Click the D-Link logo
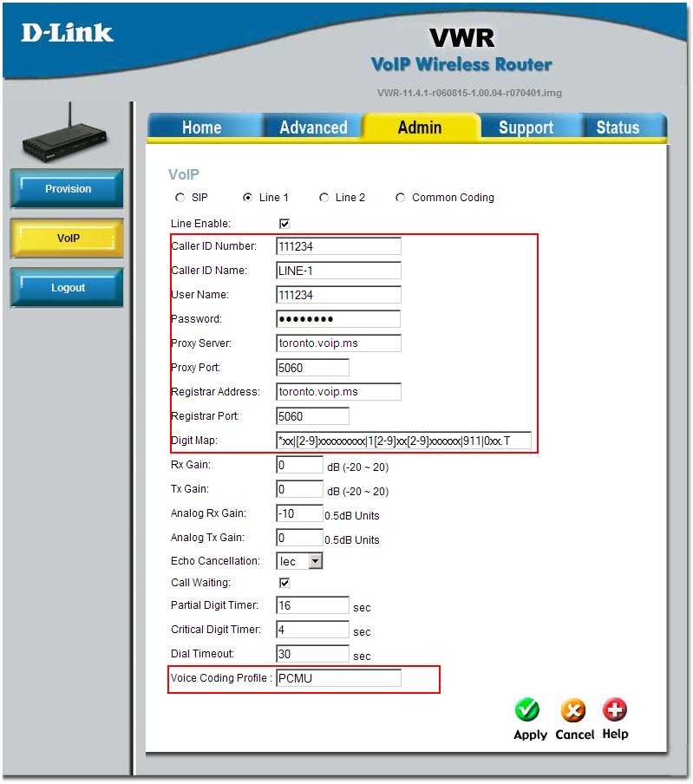The width and height of the screenshot is (693, 784). tap(67, 33)
